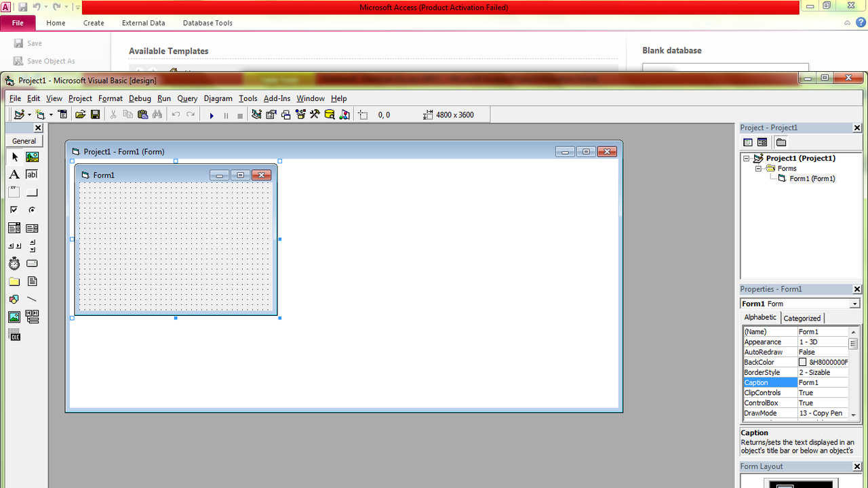The image size is (868, 488).
Task: Collapse the Forms folder node
Action: point(759,169)
